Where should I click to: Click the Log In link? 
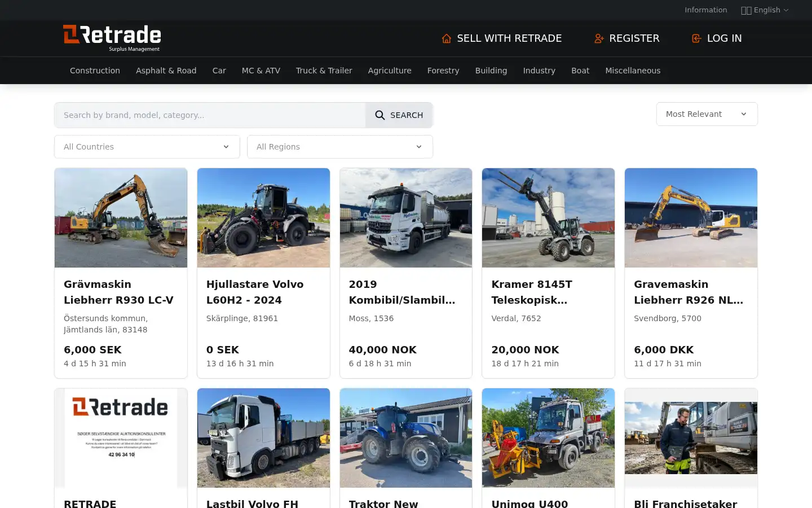point(717,38)
